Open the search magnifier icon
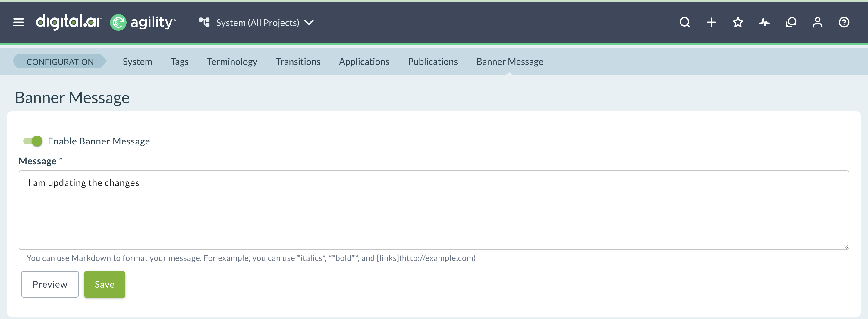Viewport: 868px width, 319px height. [685, 23]
